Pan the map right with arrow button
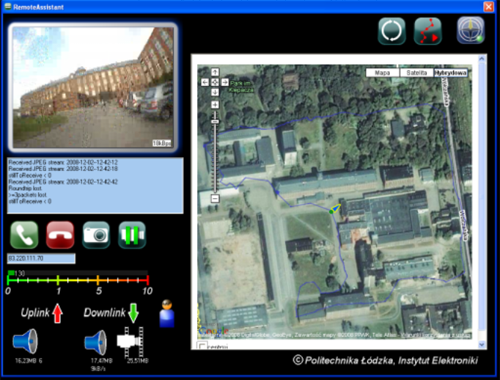This screenshot has width=500, height=380. click(x=225, y=82)
